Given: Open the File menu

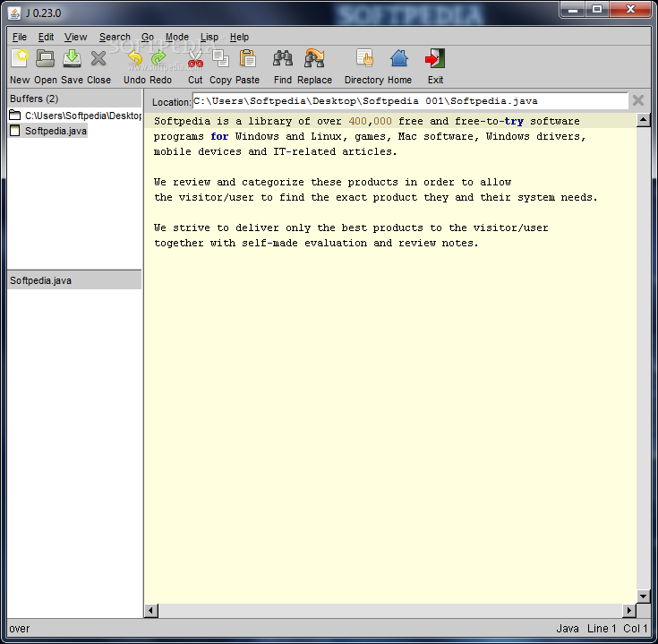Looking at the screenshot, I should tap(20, 37).
